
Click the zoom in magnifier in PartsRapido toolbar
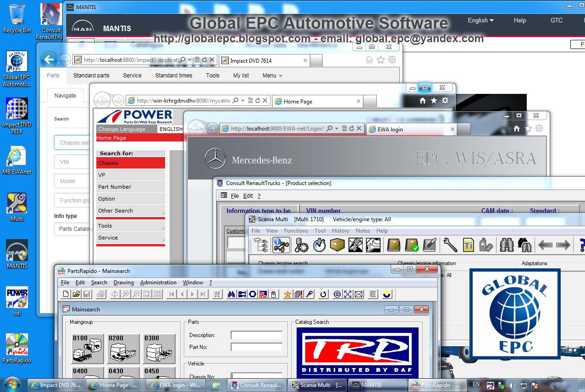(x=126, y=294)
